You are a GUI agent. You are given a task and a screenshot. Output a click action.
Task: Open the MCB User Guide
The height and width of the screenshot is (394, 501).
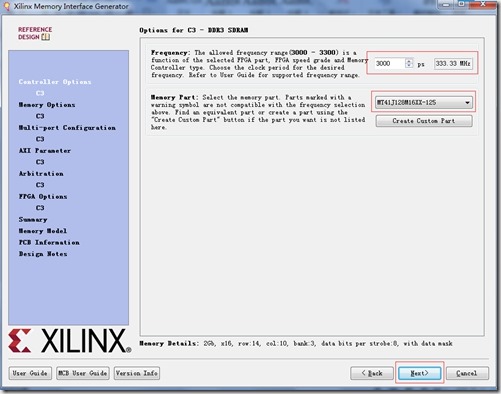coord(83,373)
